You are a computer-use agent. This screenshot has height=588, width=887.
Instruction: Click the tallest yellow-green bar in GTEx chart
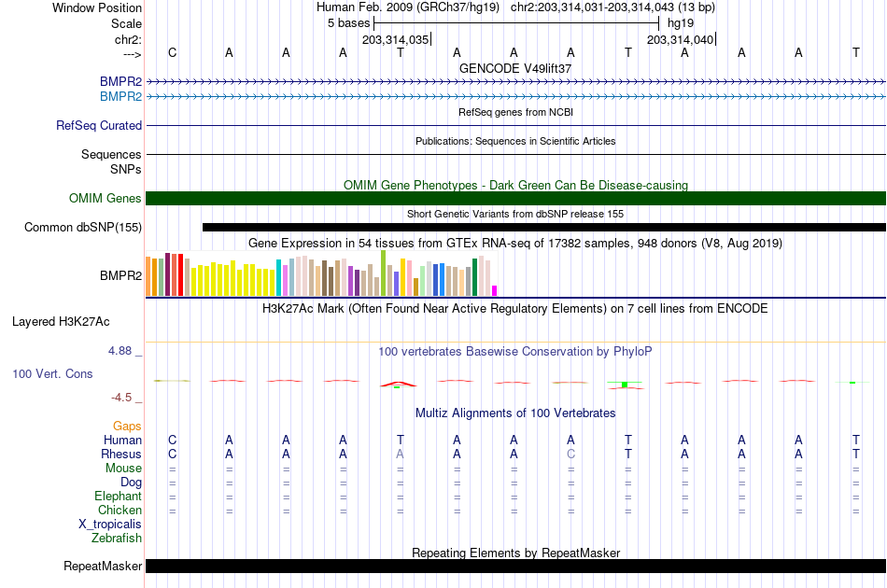pyautogui.click(x=383, y=273)
